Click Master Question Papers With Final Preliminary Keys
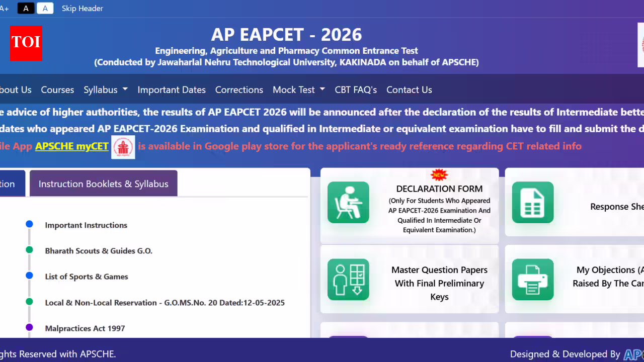This screenshot has height=362, width=644. 439,284
